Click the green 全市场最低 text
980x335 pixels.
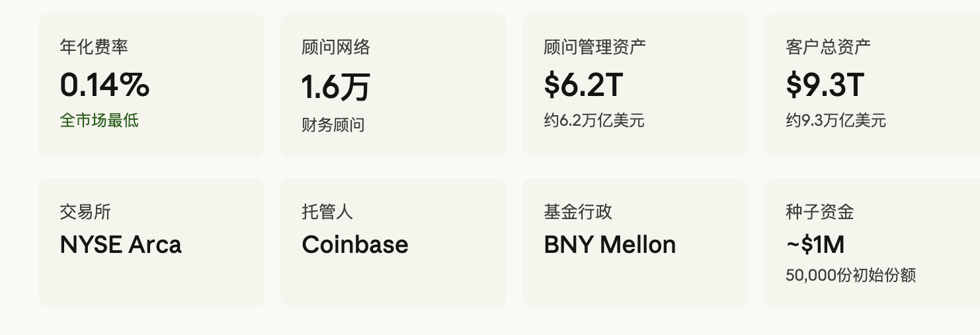[x=99, y=120]
